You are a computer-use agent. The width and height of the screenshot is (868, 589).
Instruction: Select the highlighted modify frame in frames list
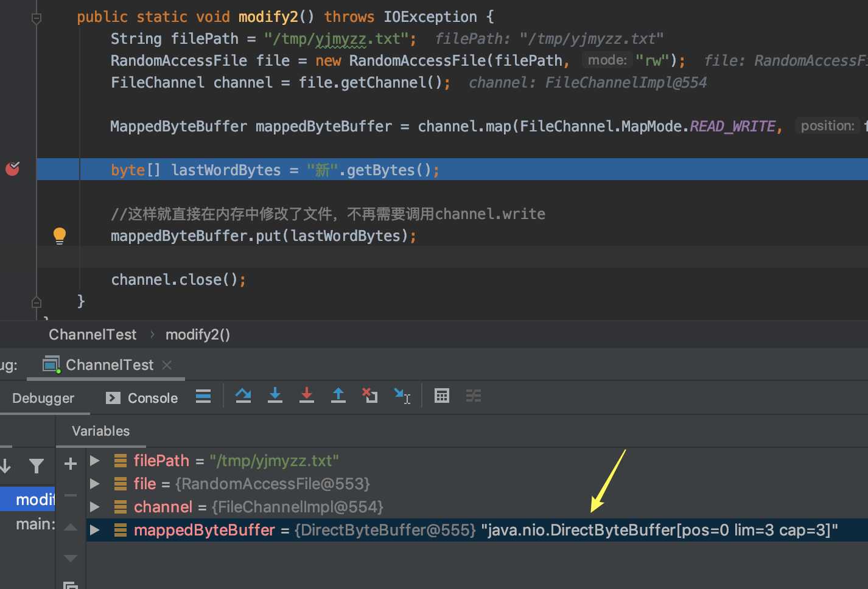point(27,500)
